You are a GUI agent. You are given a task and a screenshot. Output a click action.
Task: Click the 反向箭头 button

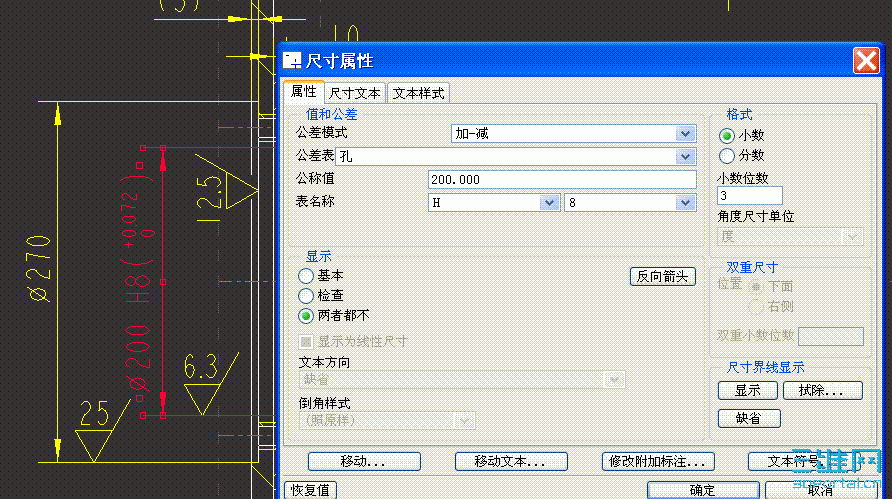point(662,277)
